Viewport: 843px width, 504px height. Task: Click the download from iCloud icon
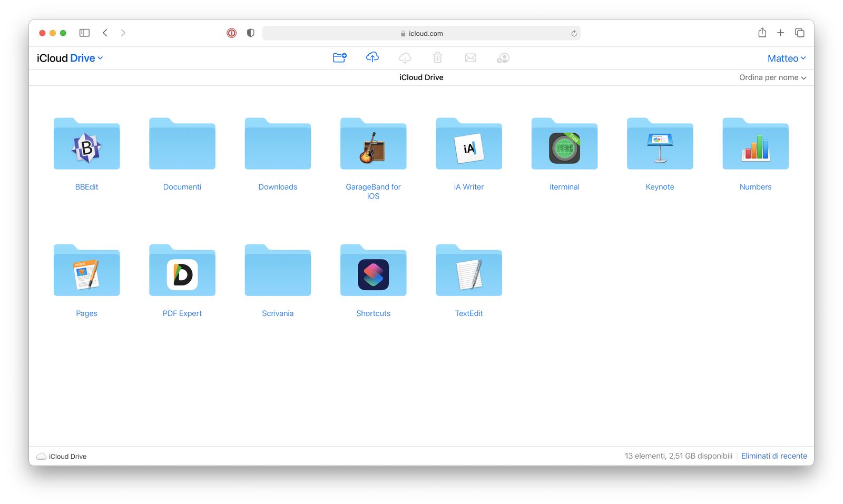[x=405, y=57]
